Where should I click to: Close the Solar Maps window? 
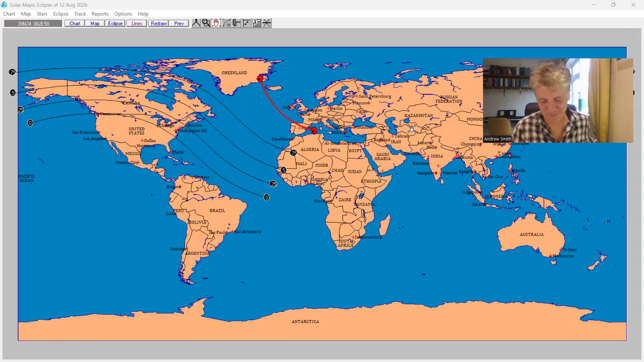(633, 5)
